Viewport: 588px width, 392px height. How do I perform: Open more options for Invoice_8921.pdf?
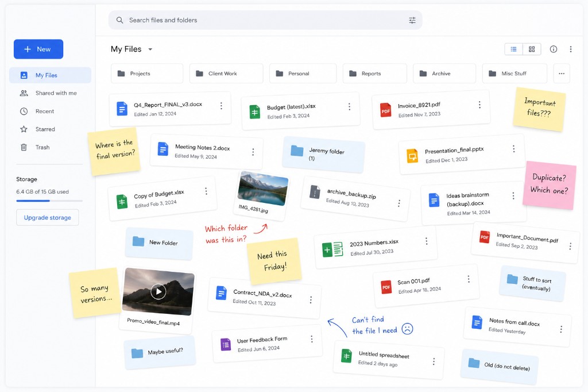pyautogui.click(x=479, y=105)
